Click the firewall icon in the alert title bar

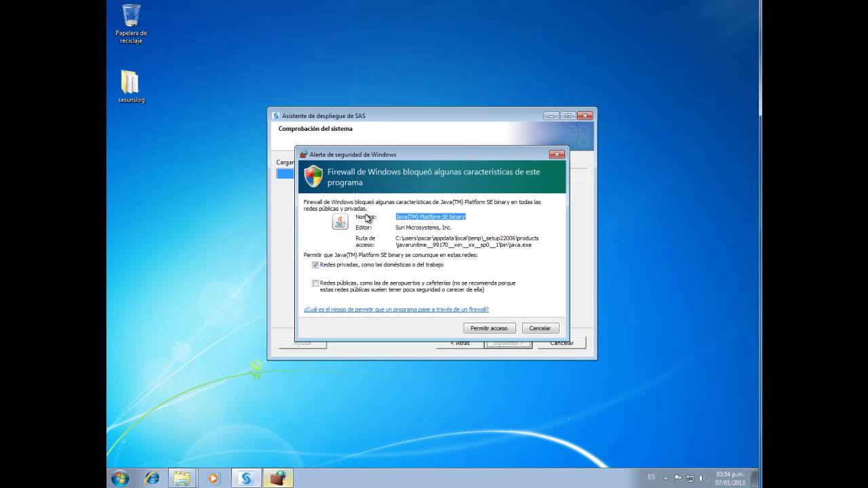pyautogui.click(x=304, y=155)
